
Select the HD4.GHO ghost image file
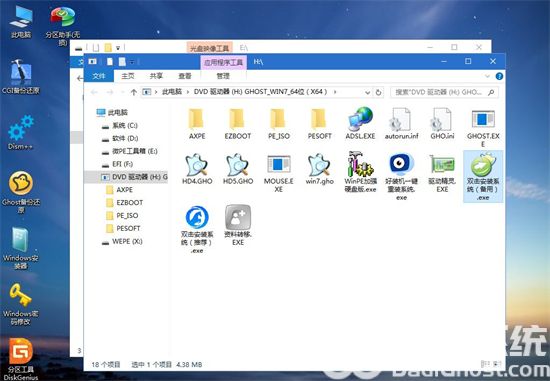click(x=197, y=169)
